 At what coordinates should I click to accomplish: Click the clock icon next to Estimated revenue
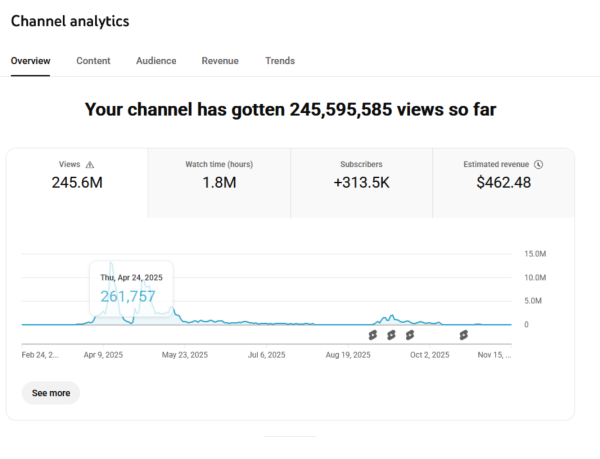[538, 164]
